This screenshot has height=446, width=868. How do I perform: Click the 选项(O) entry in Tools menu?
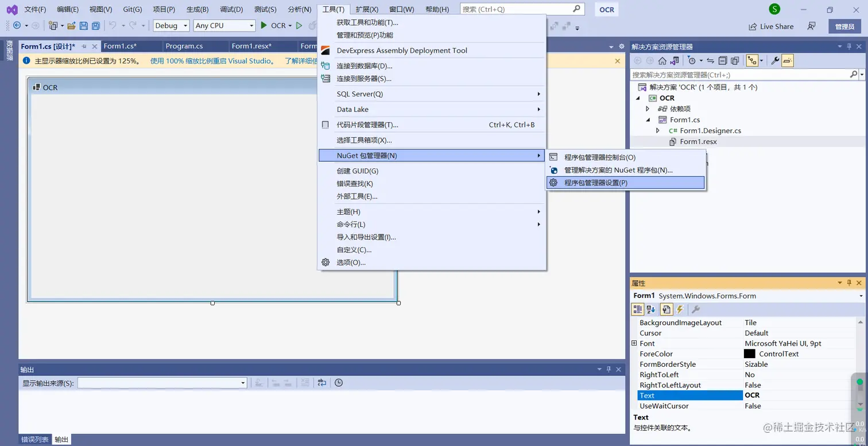tap(432, 262)
